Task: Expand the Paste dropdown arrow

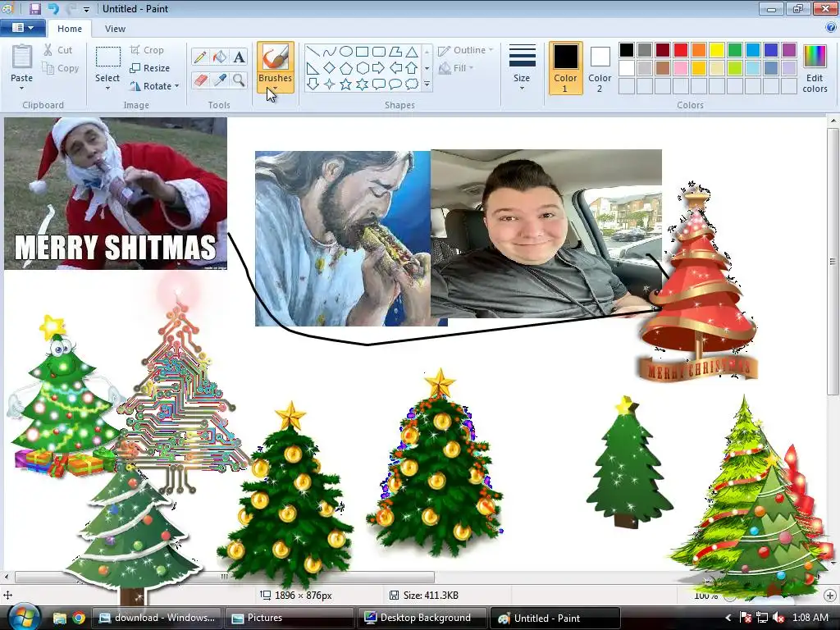Action: pyautogui.click(x=21, y=88)
